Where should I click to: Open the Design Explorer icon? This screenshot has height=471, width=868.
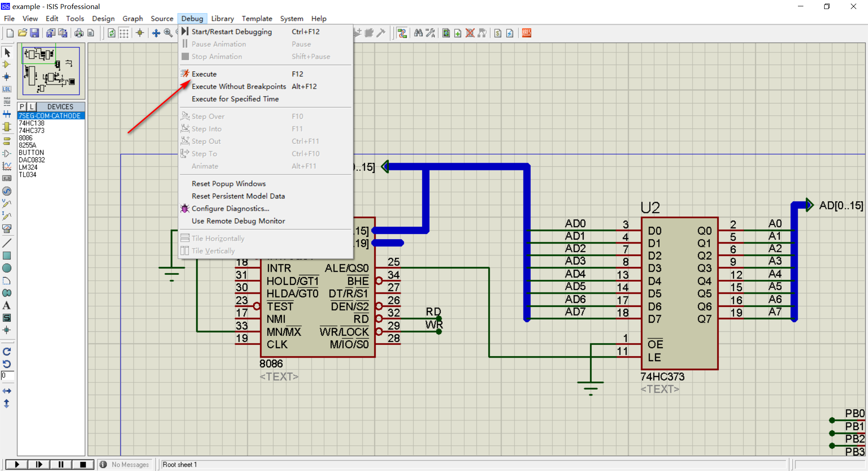coord(446,33)
